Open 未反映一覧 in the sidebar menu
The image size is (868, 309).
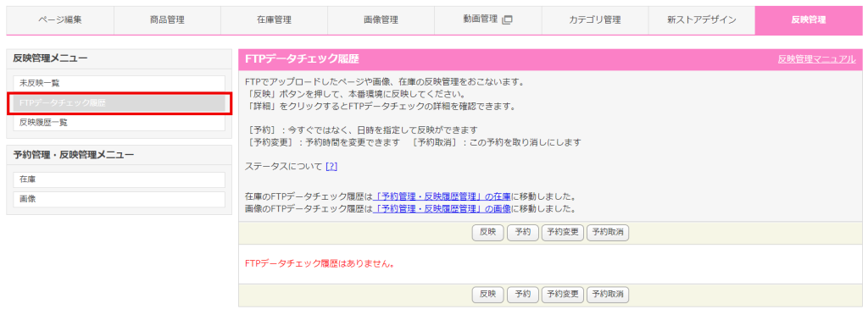pos(119,83)
